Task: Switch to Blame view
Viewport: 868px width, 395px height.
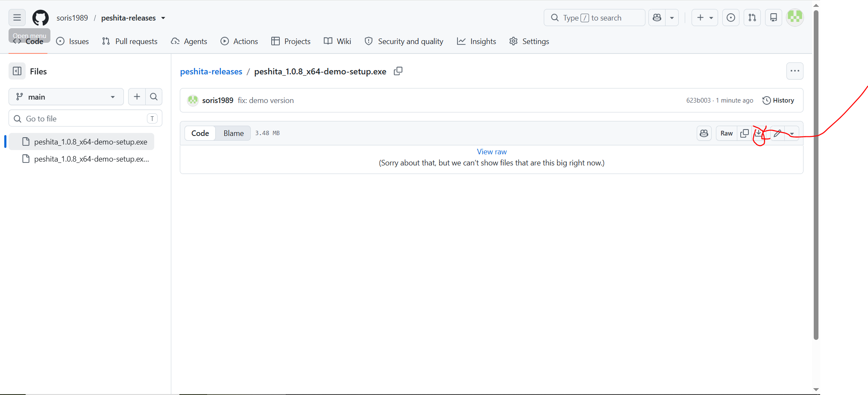Action: pos(234,133)
